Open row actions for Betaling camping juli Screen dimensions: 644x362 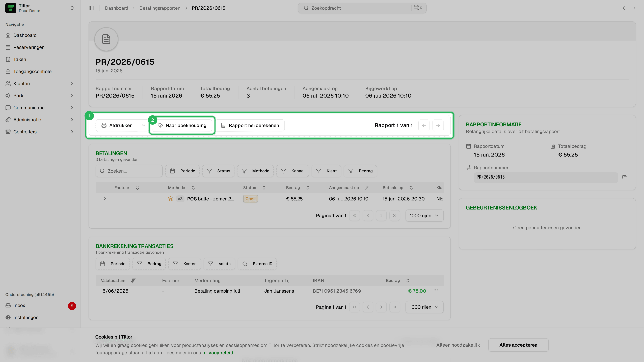click(436, 290)
